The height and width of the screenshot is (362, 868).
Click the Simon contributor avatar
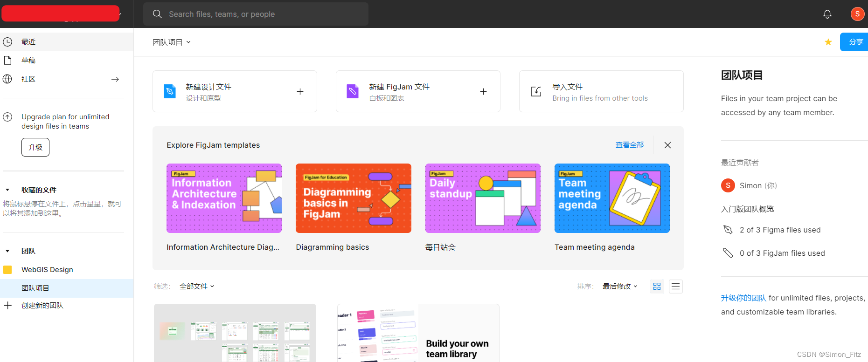click(x=728, y=185)
